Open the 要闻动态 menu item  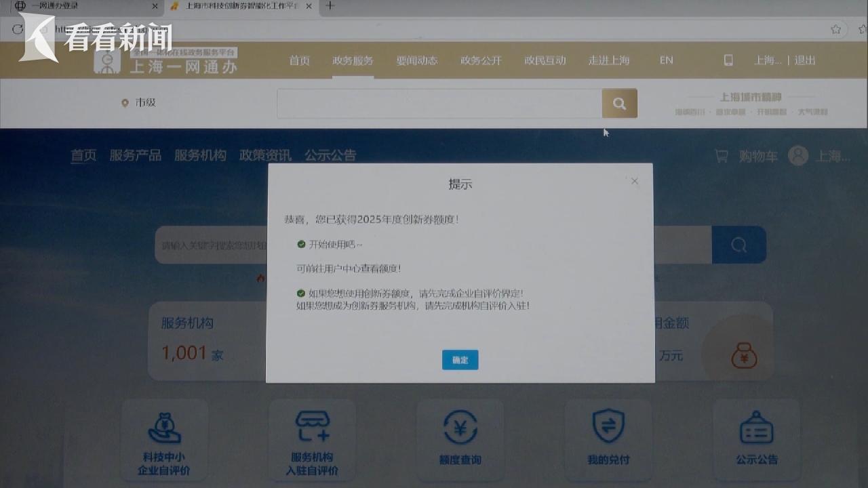[416, 60]
